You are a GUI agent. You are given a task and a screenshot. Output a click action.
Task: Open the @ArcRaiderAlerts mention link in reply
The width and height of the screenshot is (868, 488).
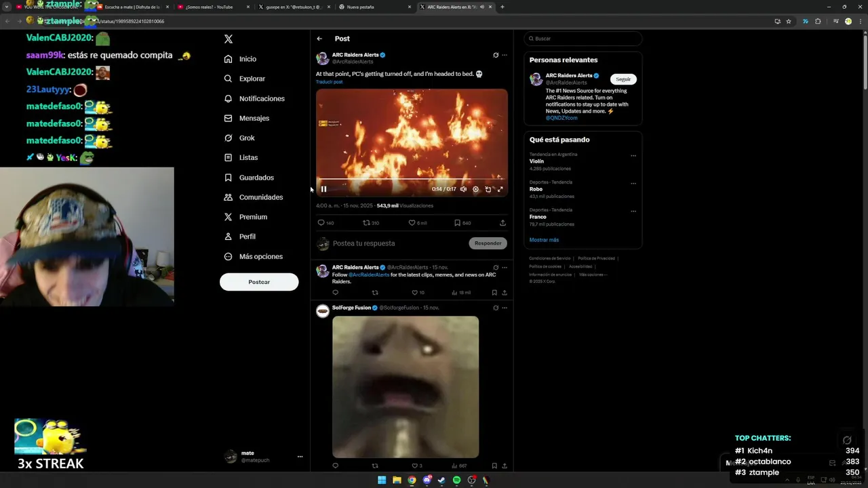coord(369,274)
